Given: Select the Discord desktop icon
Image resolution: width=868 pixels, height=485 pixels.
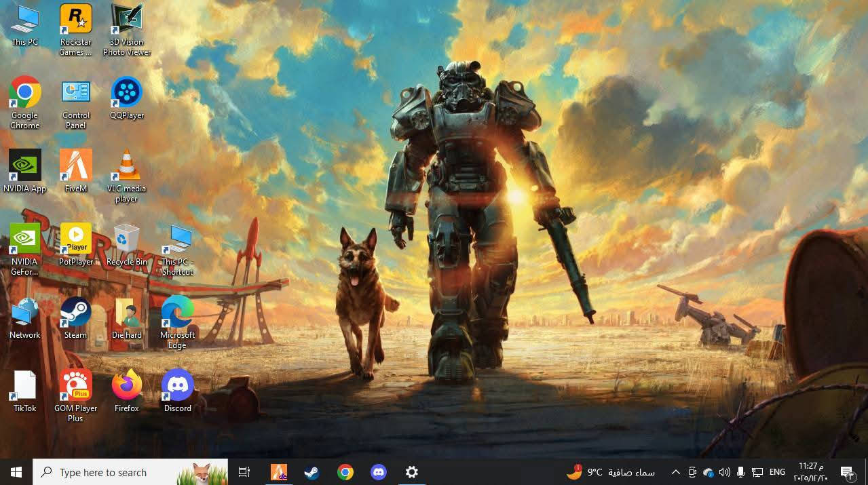Looking at the screenshot, I should (x=177, y=387).
